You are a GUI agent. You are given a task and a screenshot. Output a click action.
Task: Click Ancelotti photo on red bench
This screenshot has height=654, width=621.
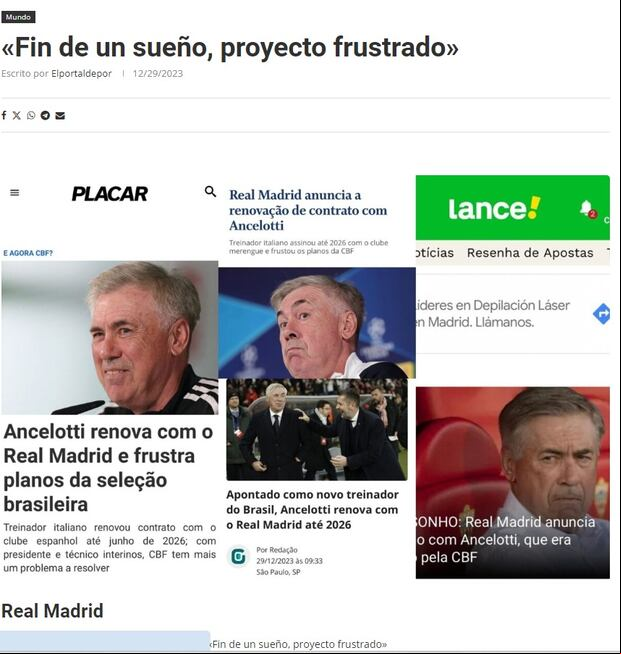513,482
